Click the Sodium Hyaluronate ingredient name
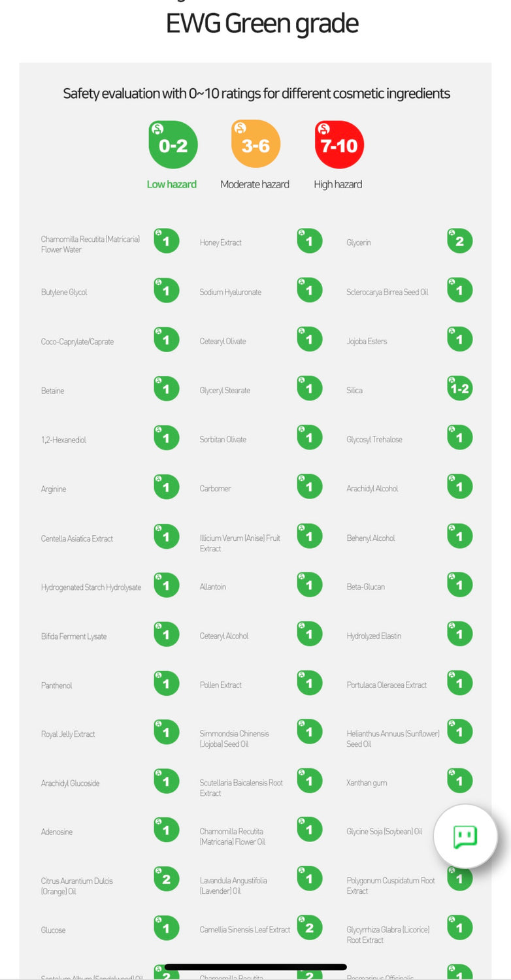The image size is (511, 980). [x=230, y=292]
